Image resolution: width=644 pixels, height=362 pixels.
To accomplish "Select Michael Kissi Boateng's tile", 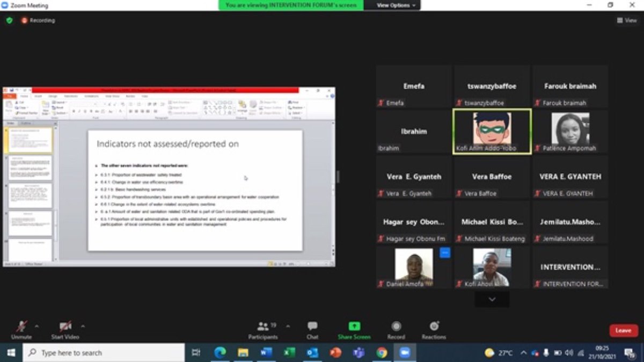I will pos(492,222).
